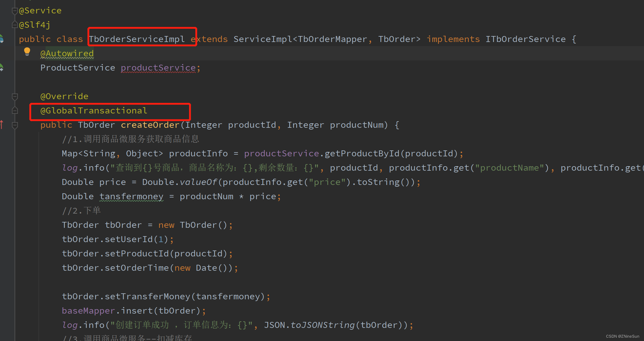Screen dimensions: 644x341
Task: Click the implements keyword
Action: click(453, 39)
